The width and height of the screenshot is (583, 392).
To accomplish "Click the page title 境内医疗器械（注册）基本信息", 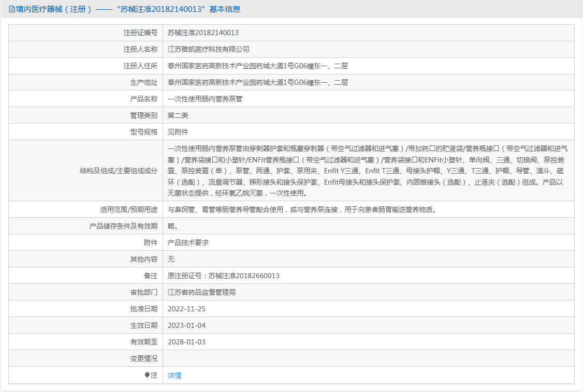I will 128,9.
